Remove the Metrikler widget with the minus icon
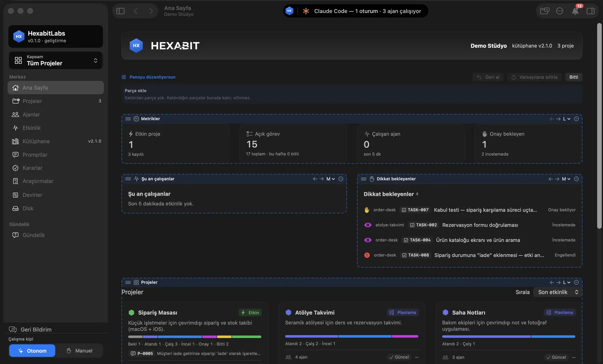The image size is (603, 364). pyautogui.click(x=576, y=119)
